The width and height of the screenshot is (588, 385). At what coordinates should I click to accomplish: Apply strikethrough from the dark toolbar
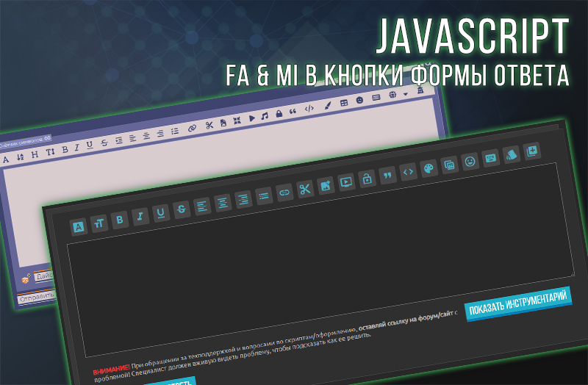click(181, 208)
